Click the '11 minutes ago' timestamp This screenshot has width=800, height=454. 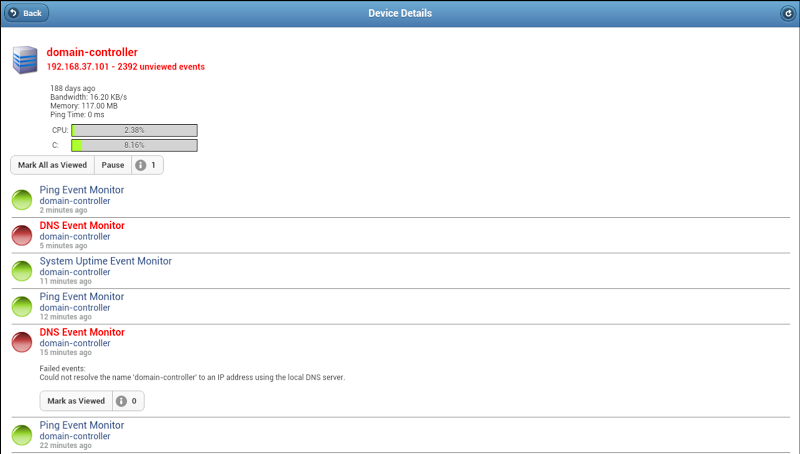pyautogui.click(x=65, y=281)
